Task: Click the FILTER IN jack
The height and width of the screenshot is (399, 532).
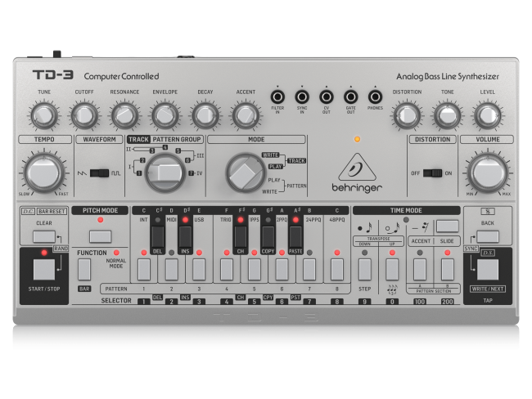Action: [277, 97]
